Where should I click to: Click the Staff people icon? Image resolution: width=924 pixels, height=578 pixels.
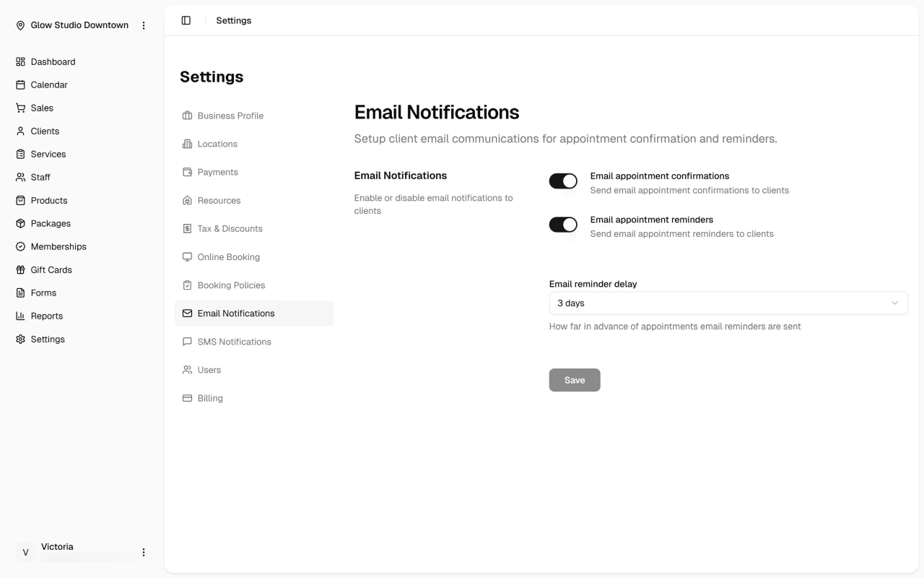(x=20, y=177)
